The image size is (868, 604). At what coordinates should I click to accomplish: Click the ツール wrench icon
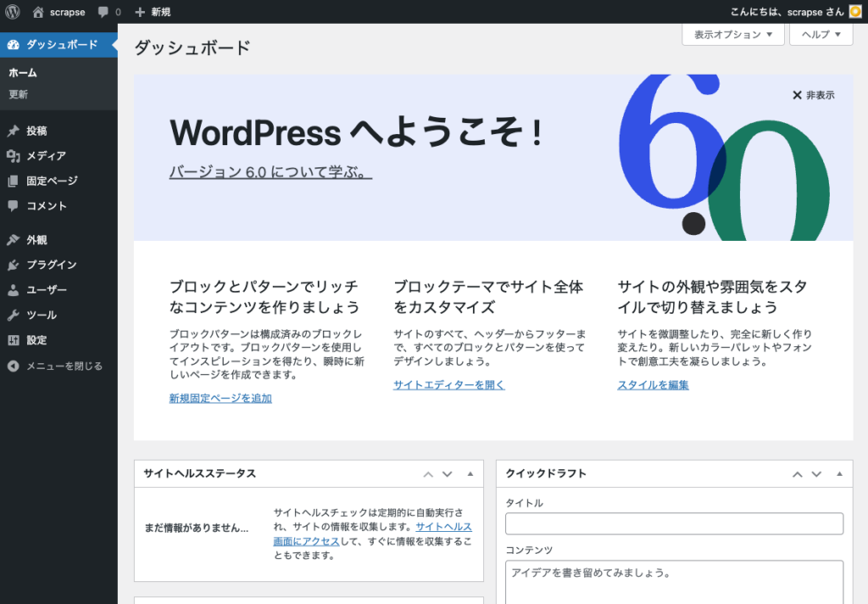click(14, 315)
